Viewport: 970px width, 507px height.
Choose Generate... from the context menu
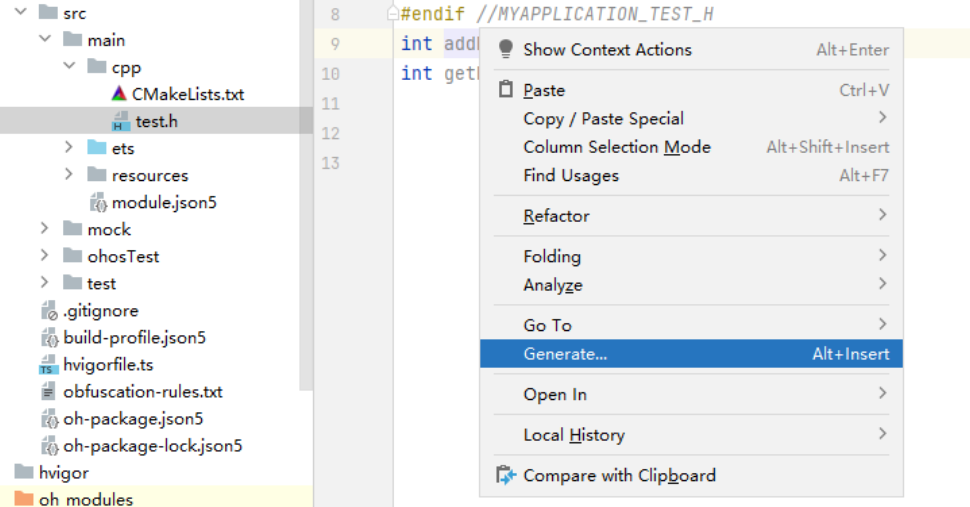(x=691, y=354)
